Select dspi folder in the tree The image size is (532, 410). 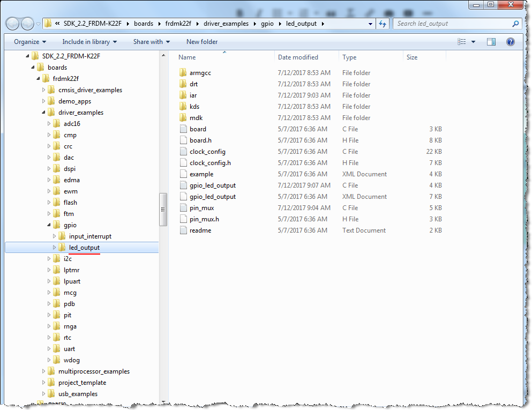coord(70,169)
